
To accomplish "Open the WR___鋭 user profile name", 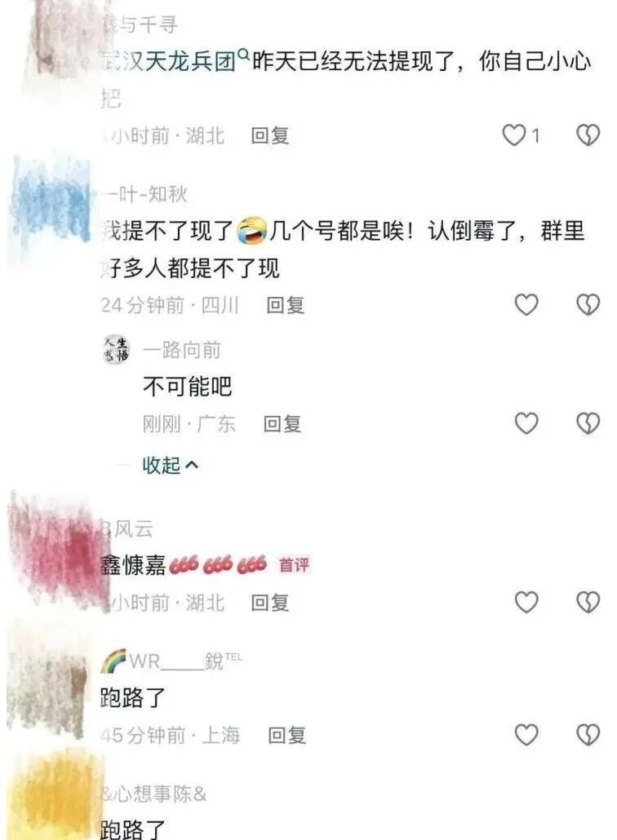I will 171,661.
